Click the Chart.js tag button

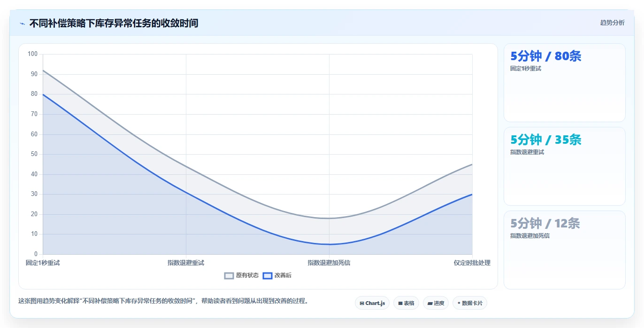coord(372,303)
